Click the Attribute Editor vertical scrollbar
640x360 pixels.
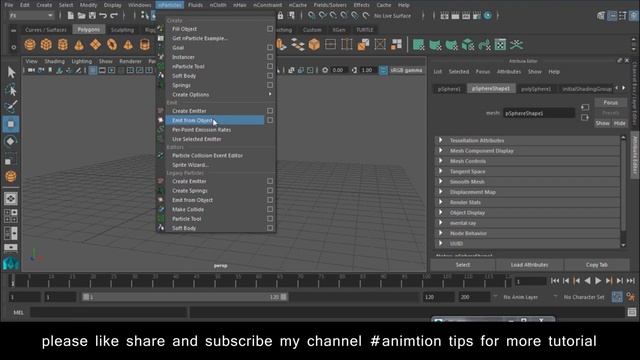[623, 190]
